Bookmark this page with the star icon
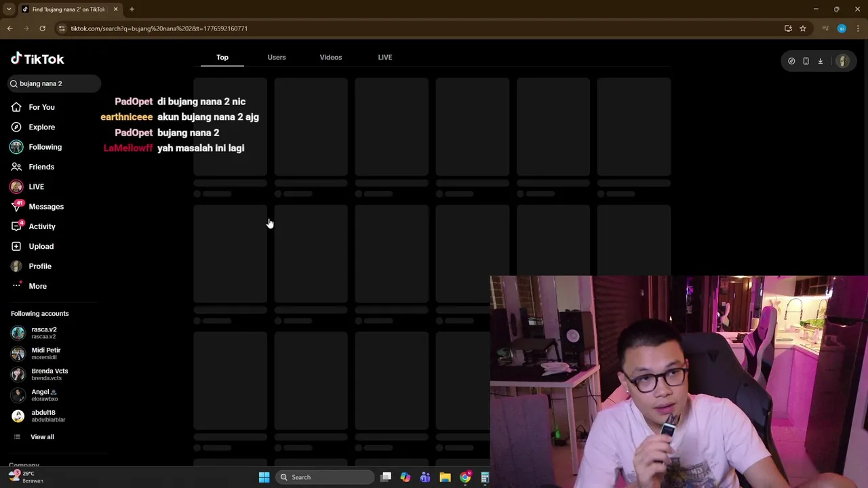Viewport: 868px width, 488px height. pos(803,28)
